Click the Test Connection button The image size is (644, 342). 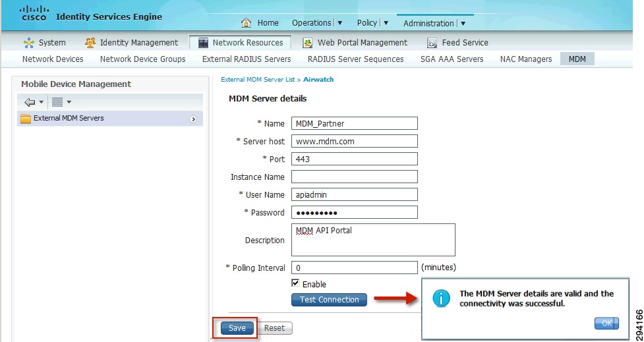[330, 300]
